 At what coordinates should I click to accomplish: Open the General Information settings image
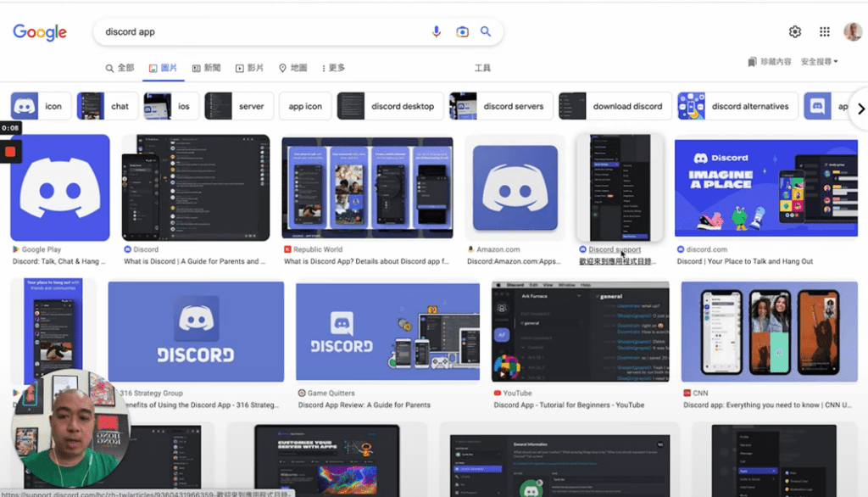[559, 466]
